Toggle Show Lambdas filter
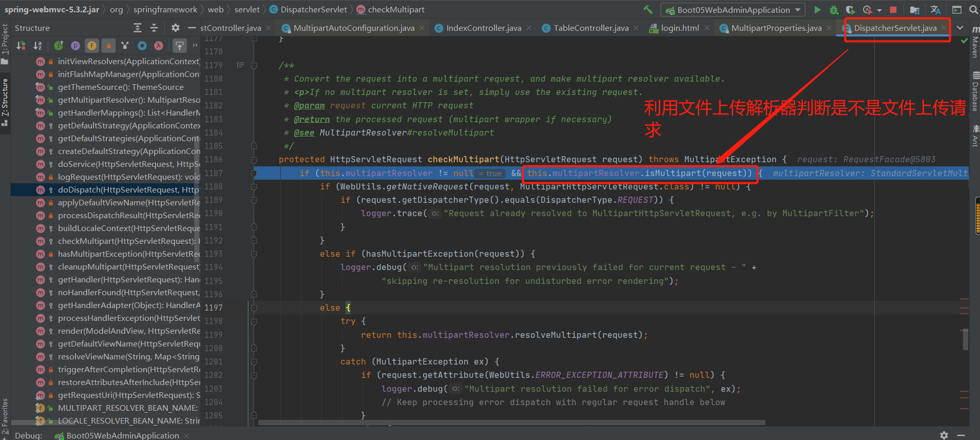The image size is (980, 440). coord(159,46)
